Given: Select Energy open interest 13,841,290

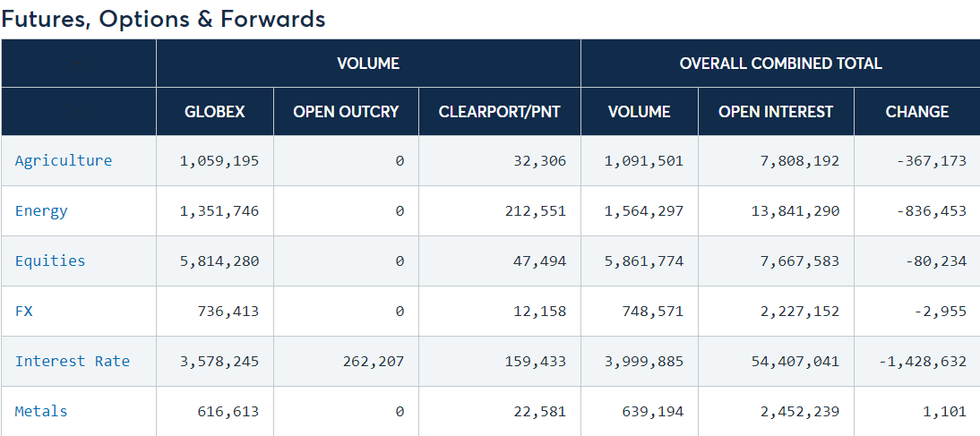Looking at the screenshot, I should coord(795,211).
